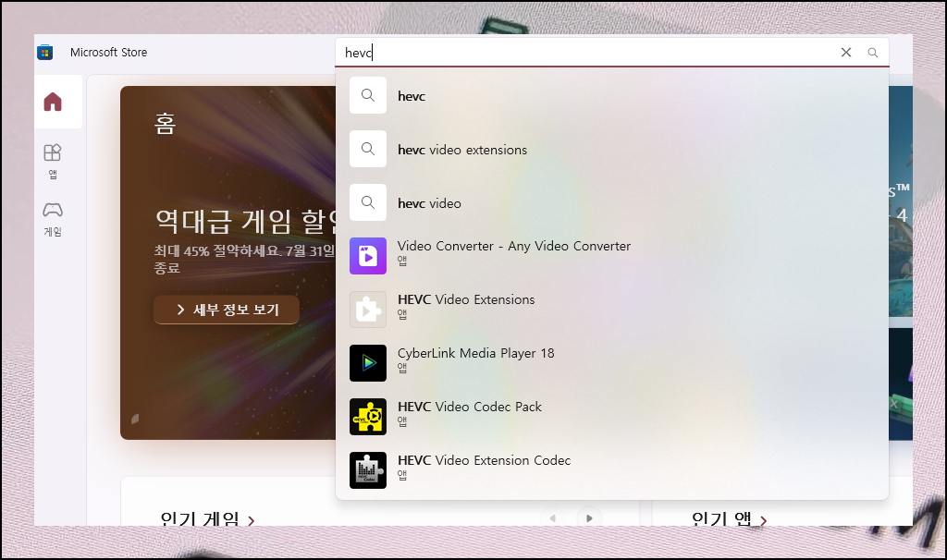
Task: Click the magnifier search button in search bar
Action: click(873, 53)
